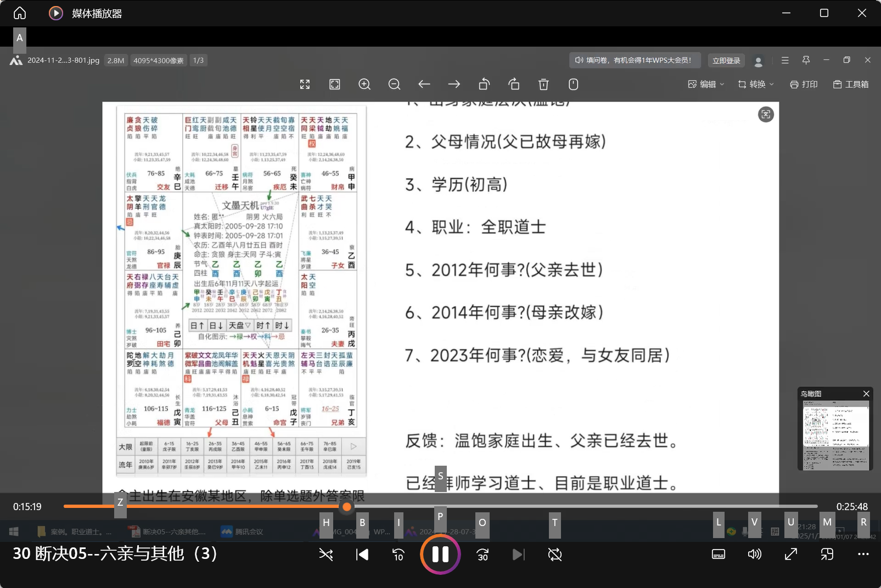Image resolution: width=881 pixels, height=588 pixels.
Task: Go to the media player Home page
Action: coord(20,13)
